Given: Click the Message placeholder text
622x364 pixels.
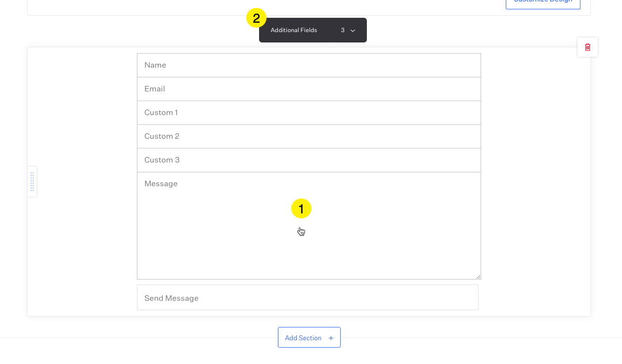Looking at the screenshot, I should click(x=161, y=184).
